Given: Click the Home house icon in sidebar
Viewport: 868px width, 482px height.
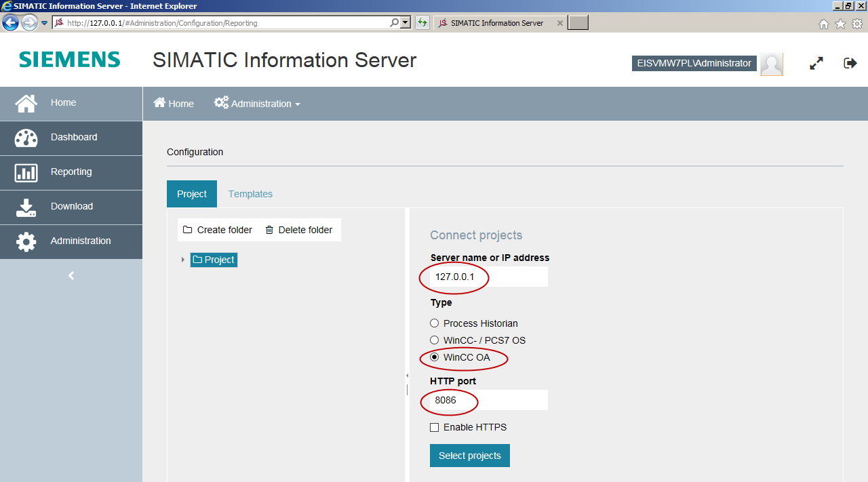Looking at the screenshot, I should coord(26,103).
